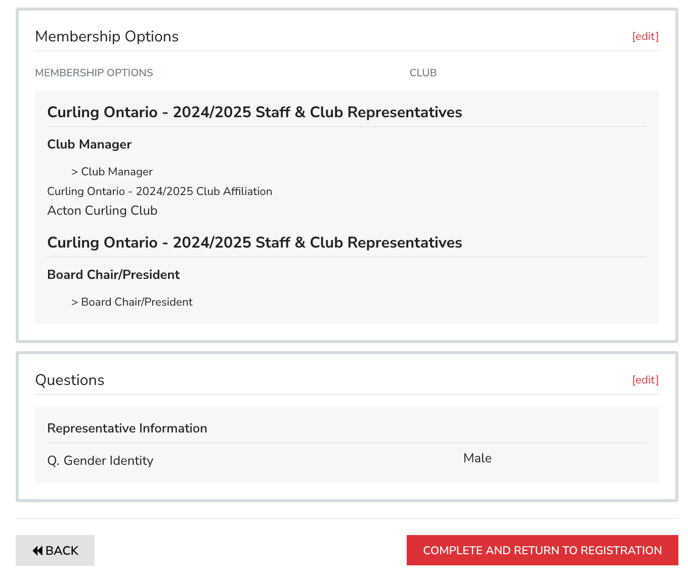Select the Male answer value
Image resolution: width=688 pixels, height=580 pixels.
pos(477,458)
